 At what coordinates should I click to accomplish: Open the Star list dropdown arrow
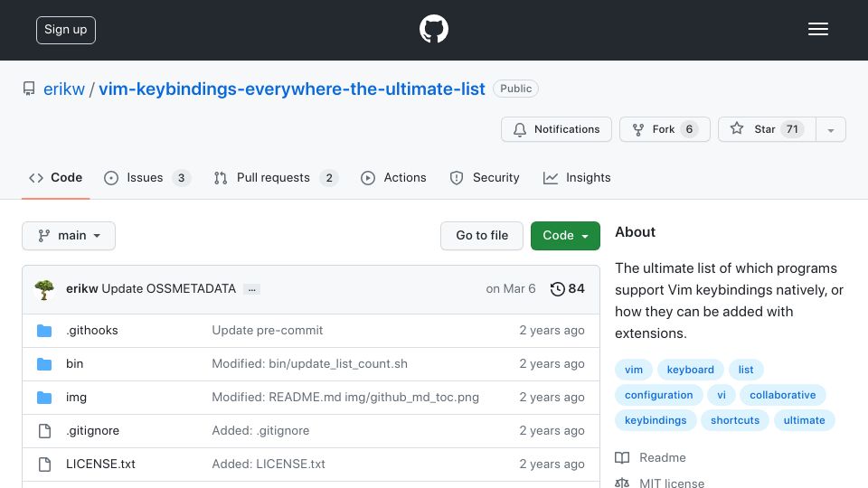coord(831,129)
